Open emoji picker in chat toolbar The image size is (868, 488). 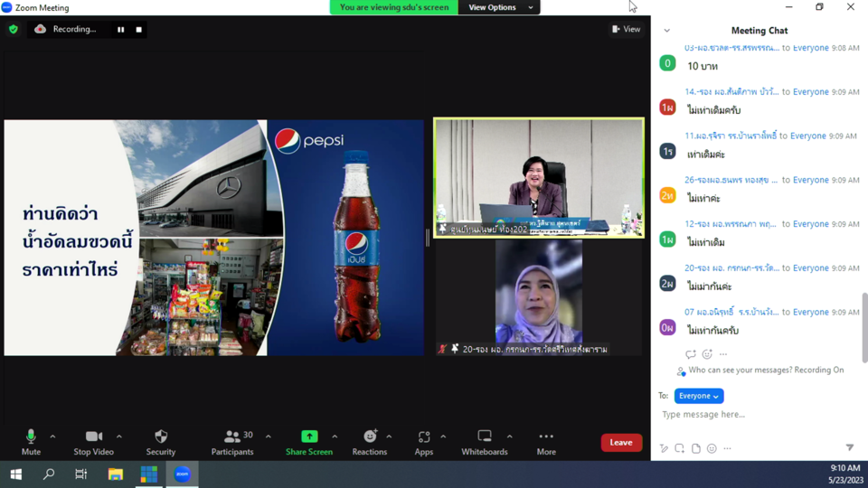(712, 448)
